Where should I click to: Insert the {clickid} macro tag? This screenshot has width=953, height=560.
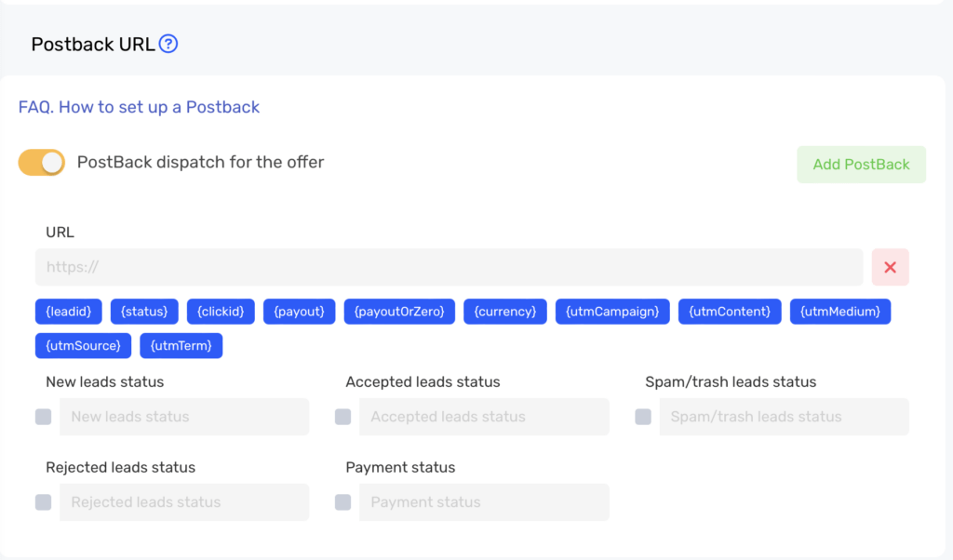(x=221, y=312)
